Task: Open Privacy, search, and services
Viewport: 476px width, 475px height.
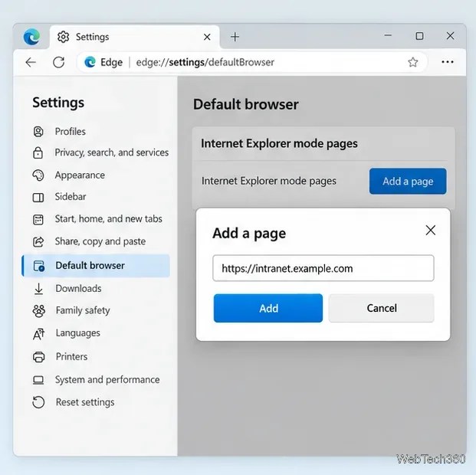Action: click(x=111, y=152)
